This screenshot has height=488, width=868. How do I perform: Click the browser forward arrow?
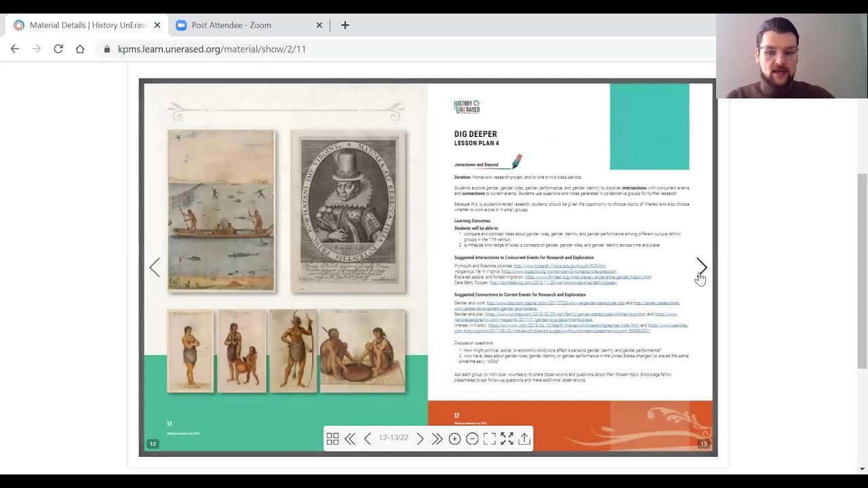coord(37,49)
